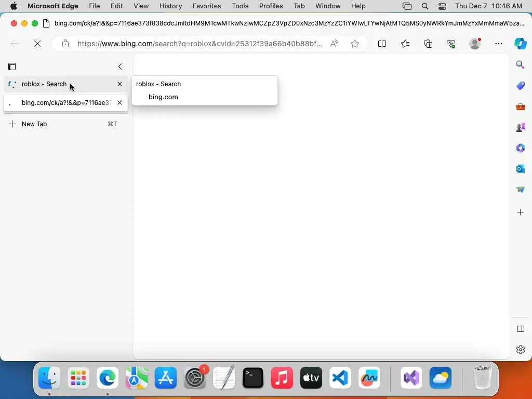Open sidebar Games chess icon
The image size is (532, 399).
tap(521, 127)
